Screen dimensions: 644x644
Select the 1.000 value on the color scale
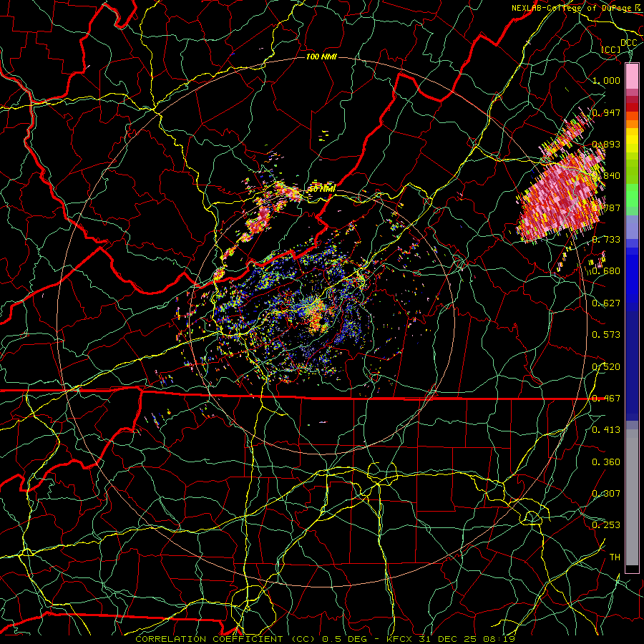606,80
